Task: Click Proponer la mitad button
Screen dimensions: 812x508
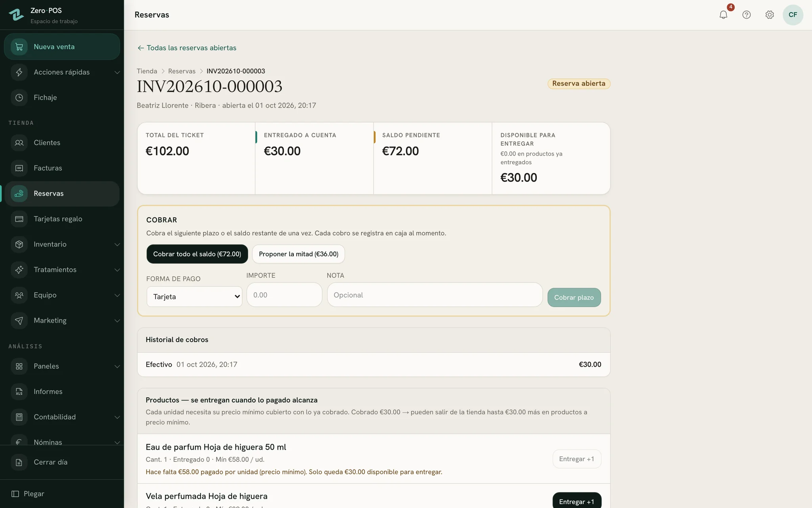Action: click(x=299, y=254)
